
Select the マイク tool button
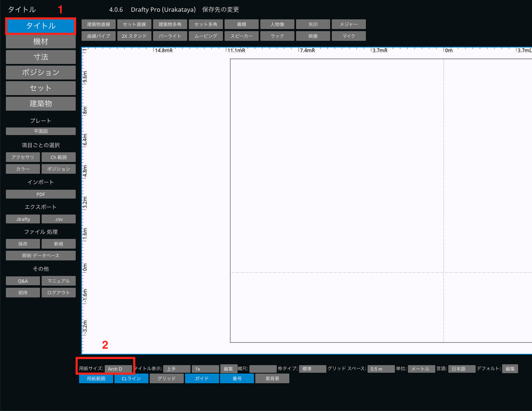(349, 36)
